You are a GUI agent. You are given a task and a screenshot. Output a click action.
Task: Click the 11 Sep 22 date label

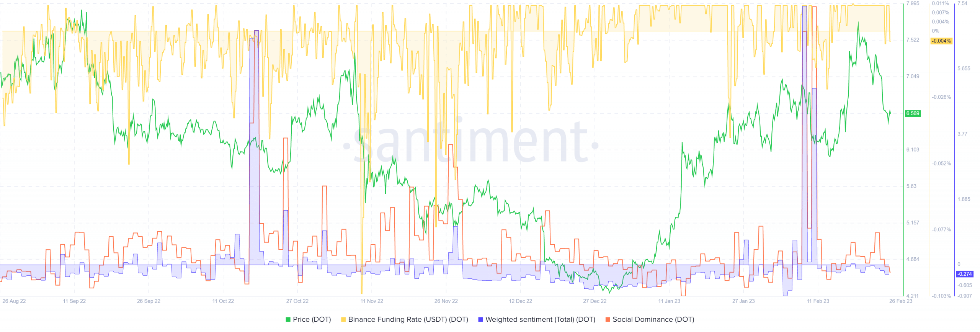click(x=74, y=301)
